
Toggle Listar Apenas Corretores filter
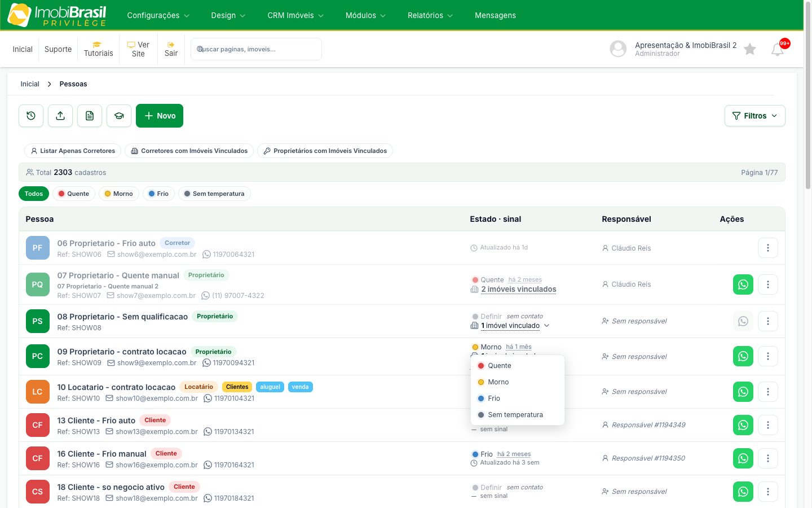click(73, 151)
